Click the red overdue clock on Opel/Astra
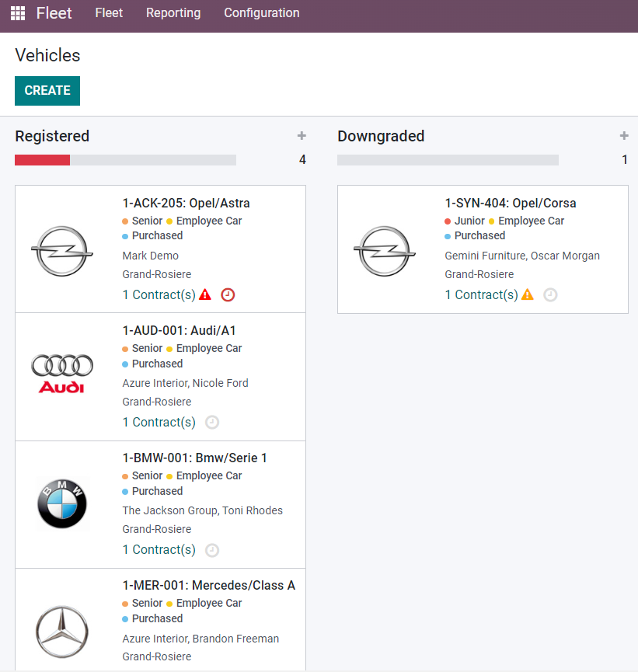This screenshot has width=638, height=672. tap(228, 295)
